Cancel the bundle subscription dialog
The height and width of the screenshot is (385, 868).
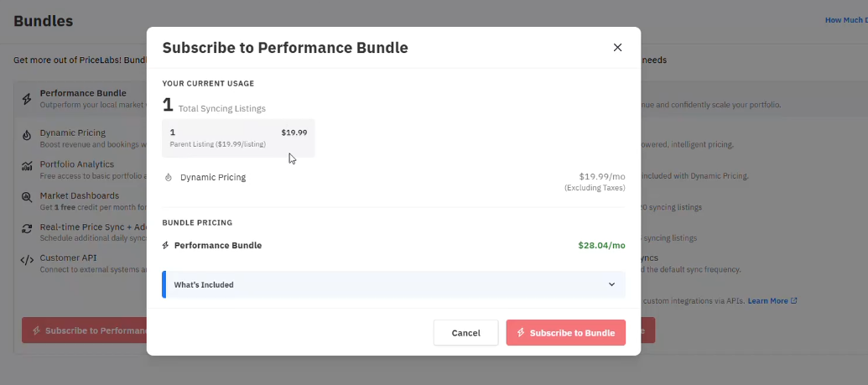pyautogui.click(x=465, y=333)
